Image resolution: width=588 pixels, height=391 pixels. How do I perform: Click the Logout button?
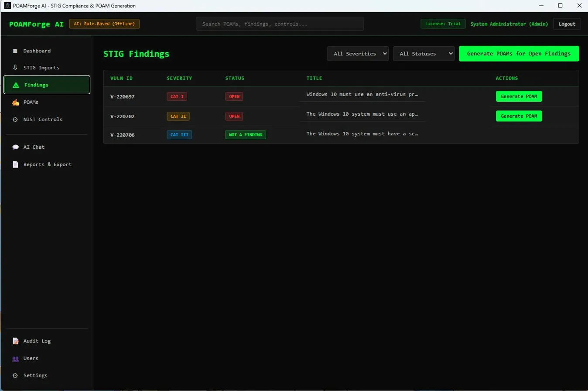click(x=567, y=24)
